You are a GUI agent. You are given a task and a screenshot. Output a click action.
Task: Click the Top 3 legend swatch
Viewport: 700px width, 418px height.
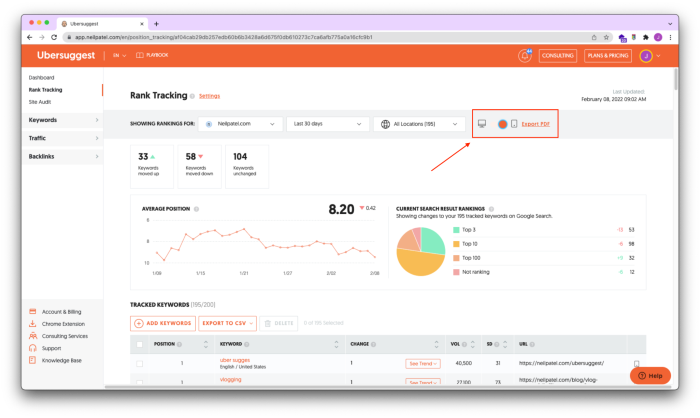(456, 230)
